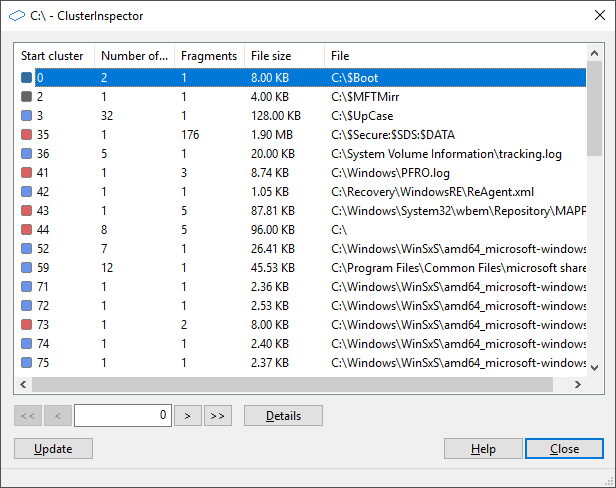This screenshot has width=616, height=488.
Task: Click the 2.37 KB file size cell
Action: point(270,363)
